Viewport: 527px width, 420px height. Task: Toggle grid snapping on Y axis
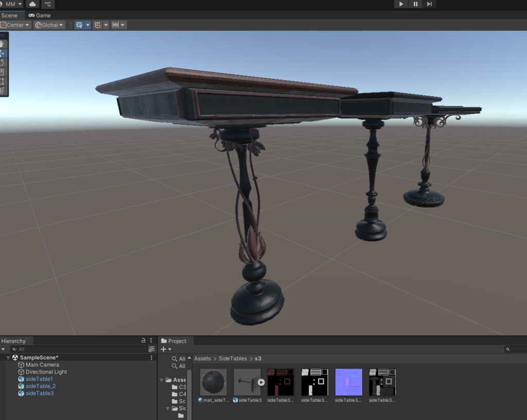tap(79, 25)
